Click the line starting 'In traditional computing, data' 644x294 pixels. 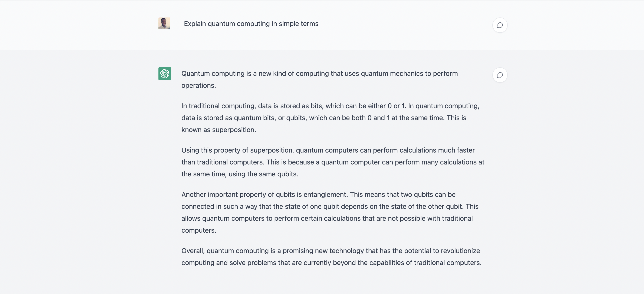[330, 106]
